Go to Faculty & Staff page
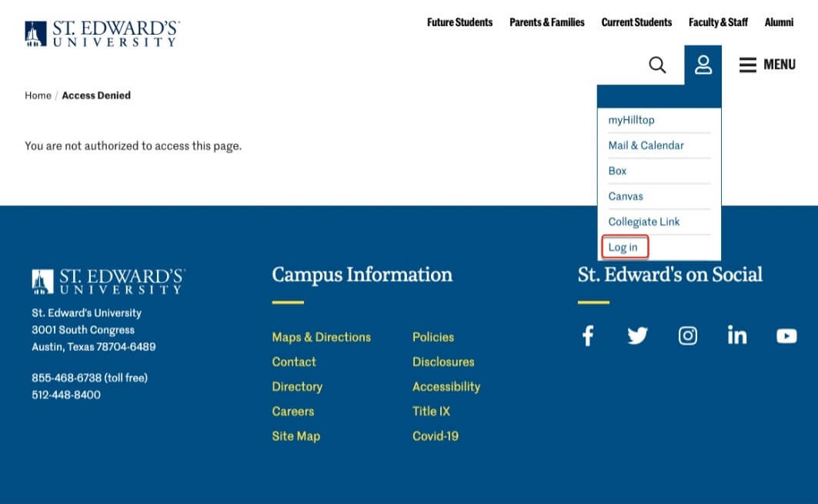Image resolution: width=818 pixels, height=504 pixels. pos(718,22)
